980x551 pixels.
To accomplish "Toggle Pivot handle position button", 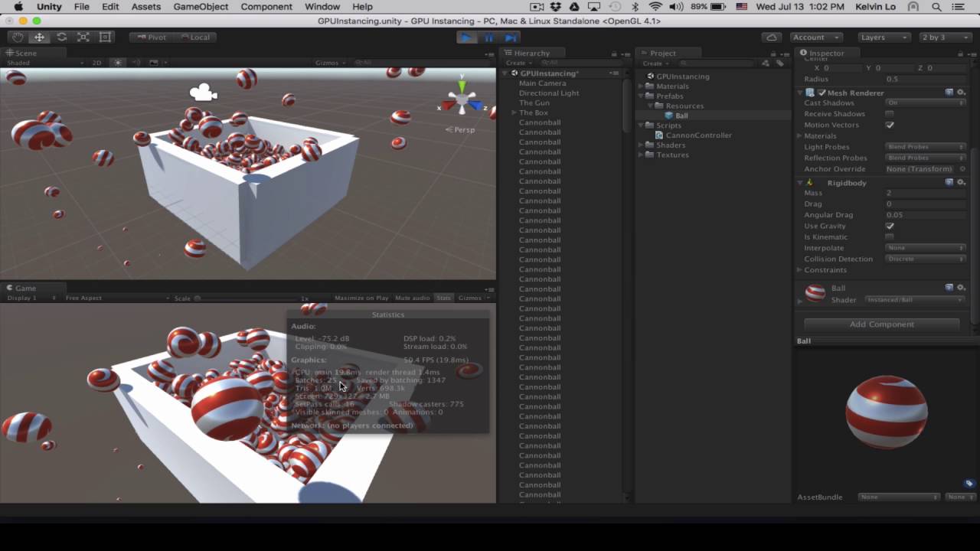I will tap(152, 37).
